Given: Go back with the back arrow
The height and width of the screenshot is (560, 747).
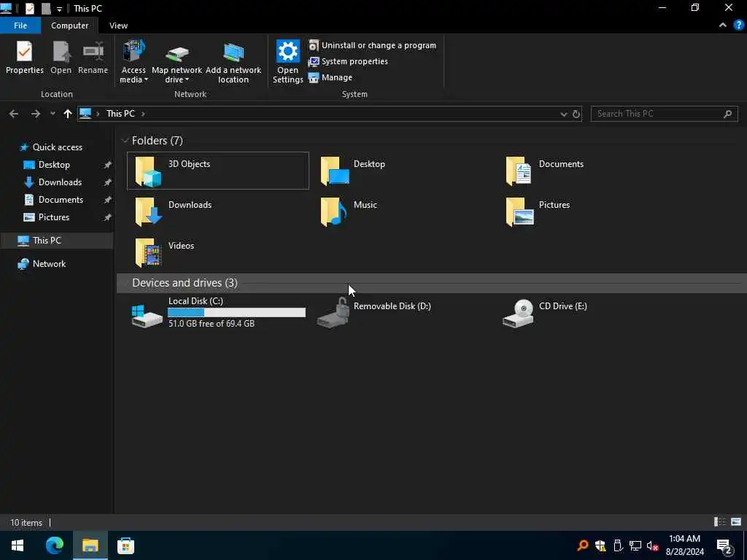Looking at the screenshot, I should pos(14,114).
